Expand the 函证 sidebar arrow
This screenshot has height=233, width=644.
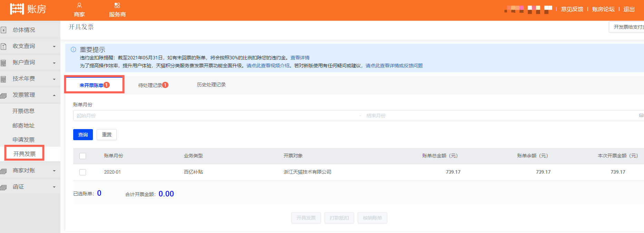(x=54, y=187)
